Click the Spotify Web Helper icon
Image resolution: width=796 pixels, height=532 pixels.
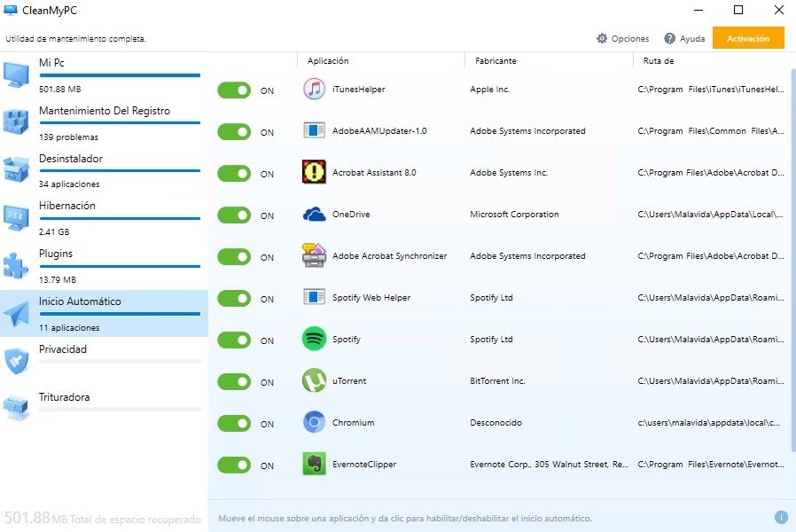click(315, 297)
